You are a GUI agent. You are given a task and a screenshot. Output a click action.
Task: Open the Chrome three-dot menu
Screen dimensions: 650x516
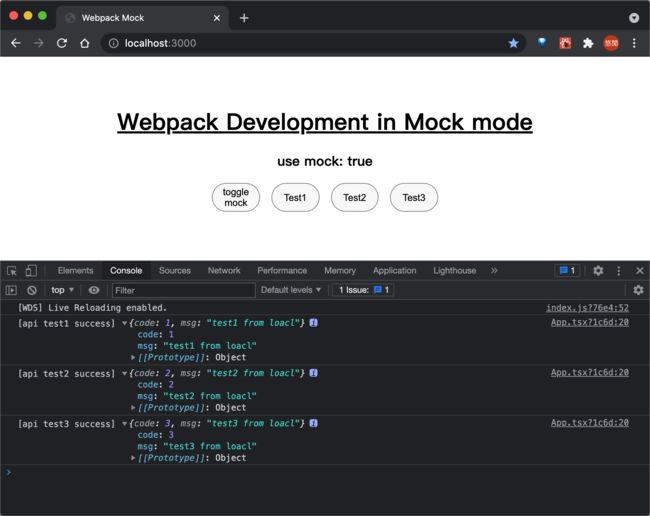tap(634, 43)
